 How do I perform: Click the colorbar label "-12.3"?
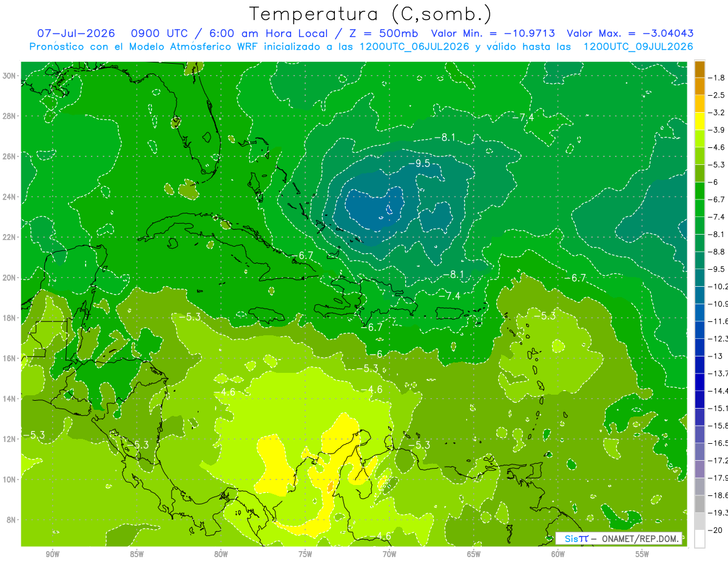[718, 338]
